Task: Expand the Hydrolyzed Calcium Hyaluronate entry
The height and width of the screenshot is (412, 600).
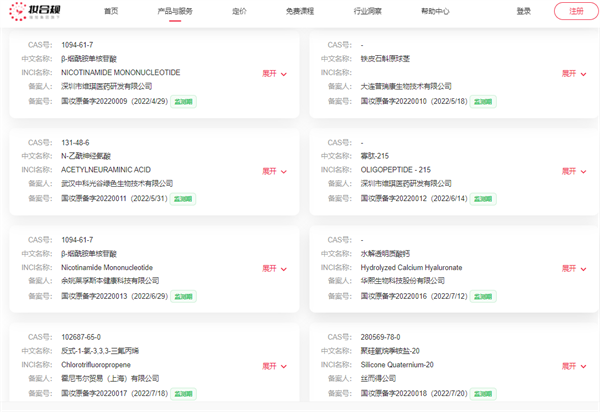Action: [574, 268]
